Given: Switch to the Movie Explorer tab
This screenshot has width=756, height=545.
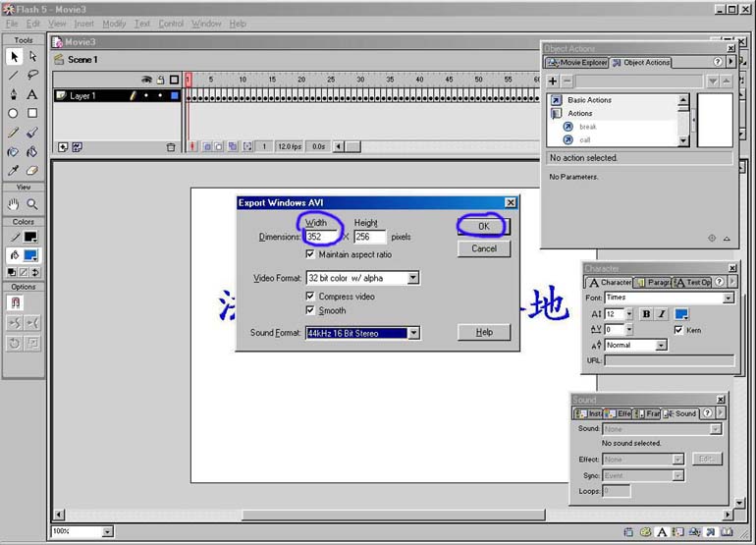Looking at the screenshot, I should click(577, 63).
